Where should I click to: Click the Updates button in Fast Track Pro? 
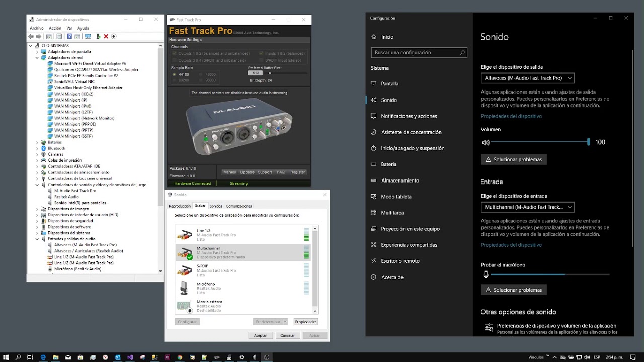click(x=247, y=172)
